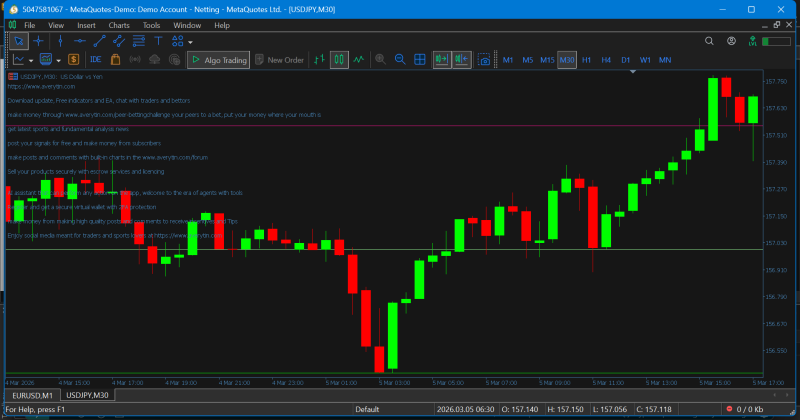The width and height of the screenshot is (800, 420).
Task: Set timeframe to H4
Action: click(x=606, y=60)
